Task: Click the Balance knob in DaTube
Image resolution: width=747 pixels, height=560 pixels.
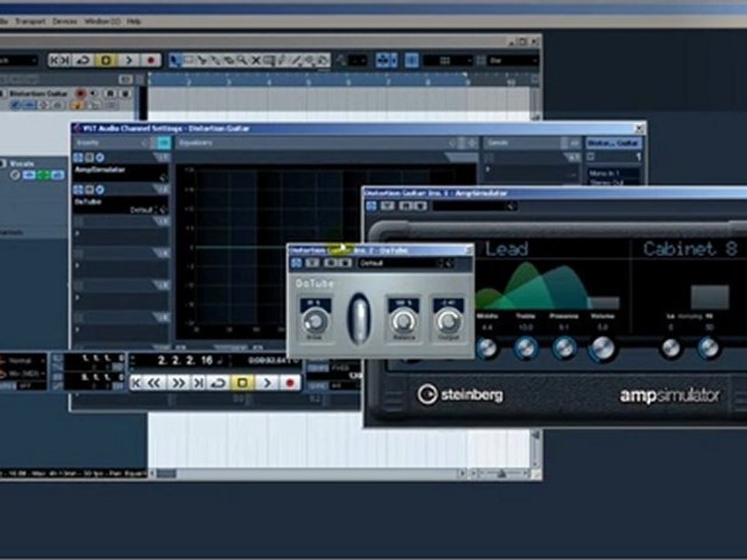Action: pos(404,322)
